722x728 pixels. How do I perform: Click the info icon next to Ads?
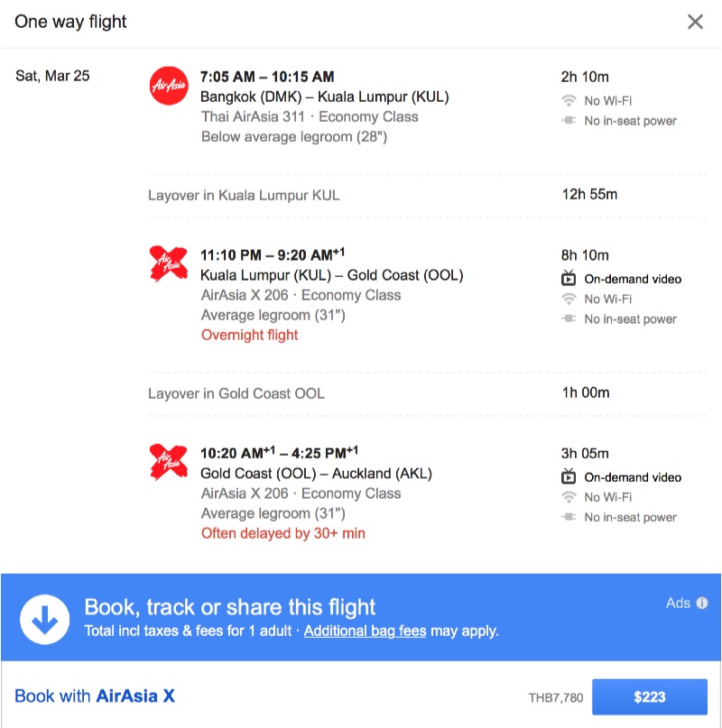pyautogui.click(x=702, y=602)
